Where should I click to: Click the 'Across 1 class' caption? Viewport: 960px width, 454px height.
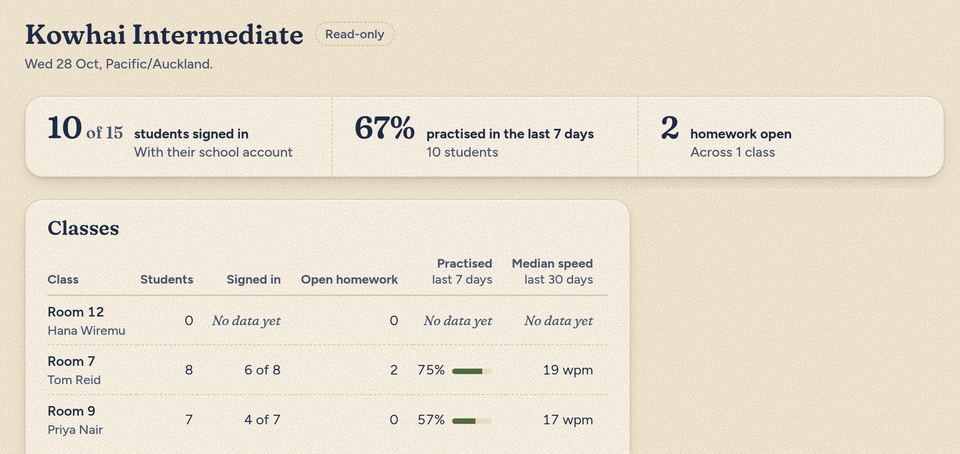click(733, 152)
